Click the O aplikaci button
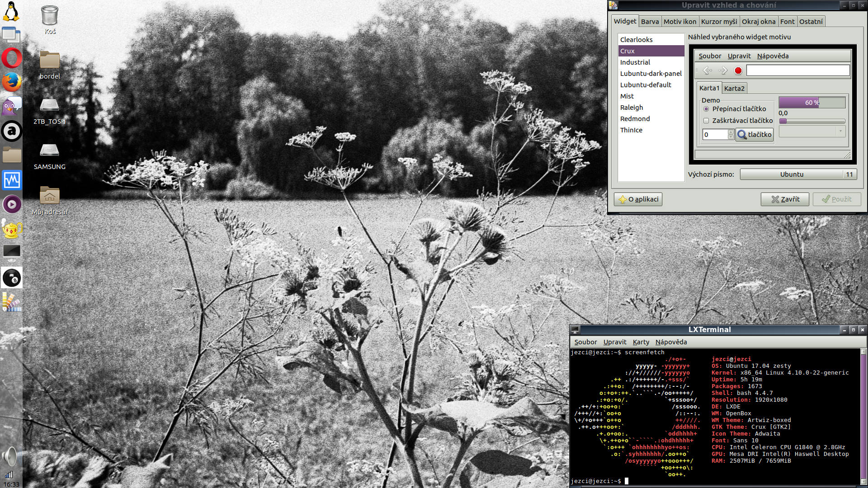The image size is (868, 488). pyautogui.click(x=638, y=199)
